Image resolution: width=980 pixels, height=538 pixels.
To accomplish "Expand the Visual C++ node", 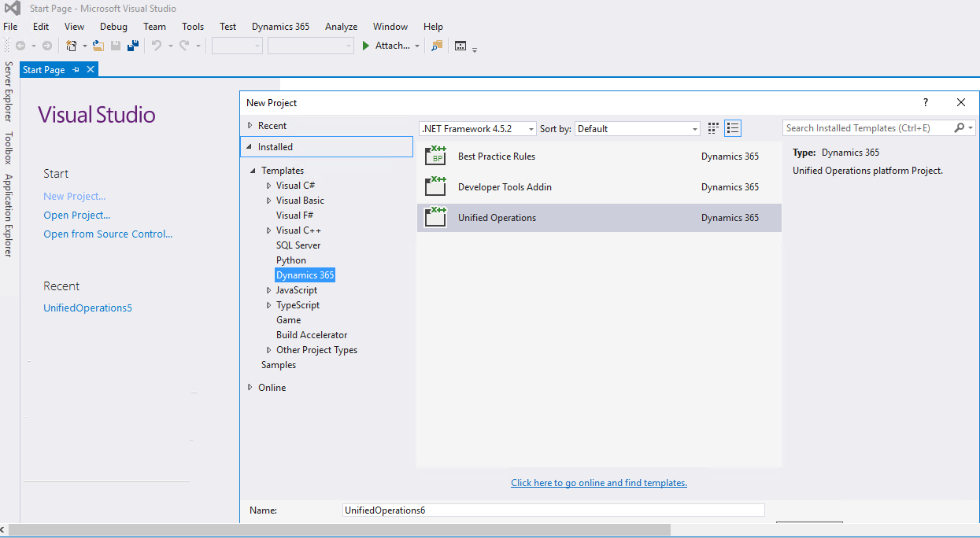I will [268, 230].
